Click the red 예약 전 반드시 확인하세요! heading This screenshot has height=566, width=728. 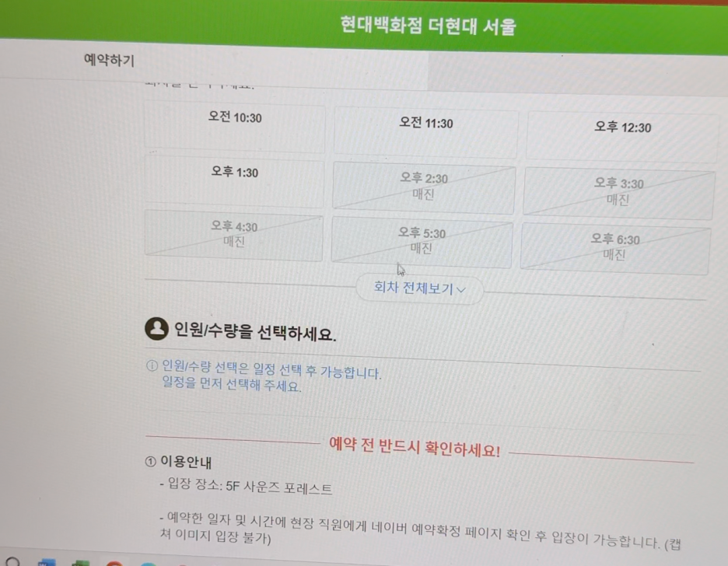pyautogui.click(x=415, y=447)
